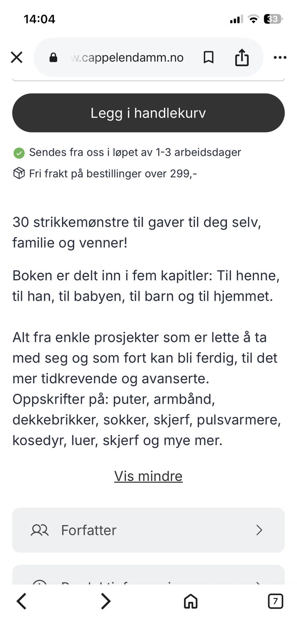Viewport: 297px width, 644px height.
Task: Collapse description with Vis mindre
Action: [148, 476]
